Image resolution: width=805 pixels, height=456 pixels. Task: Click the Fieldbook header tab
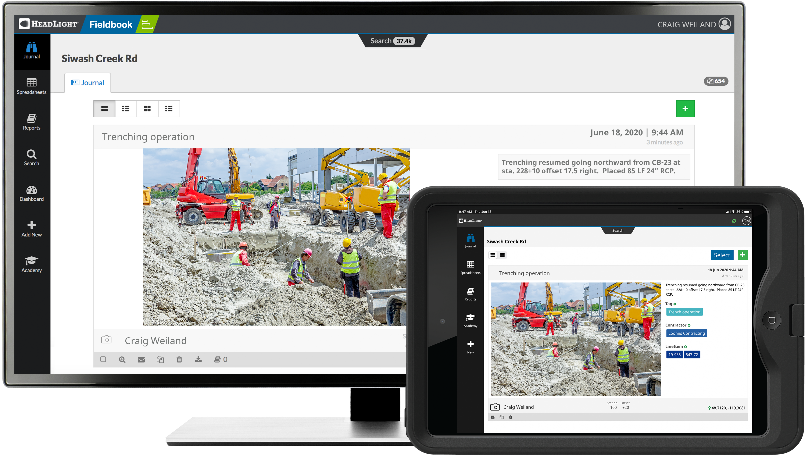pos(111,24)
